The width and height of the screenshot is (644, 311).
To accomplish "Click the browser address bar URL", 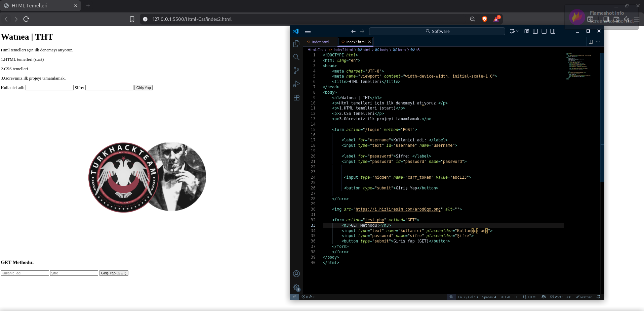I will click(192, 19).
